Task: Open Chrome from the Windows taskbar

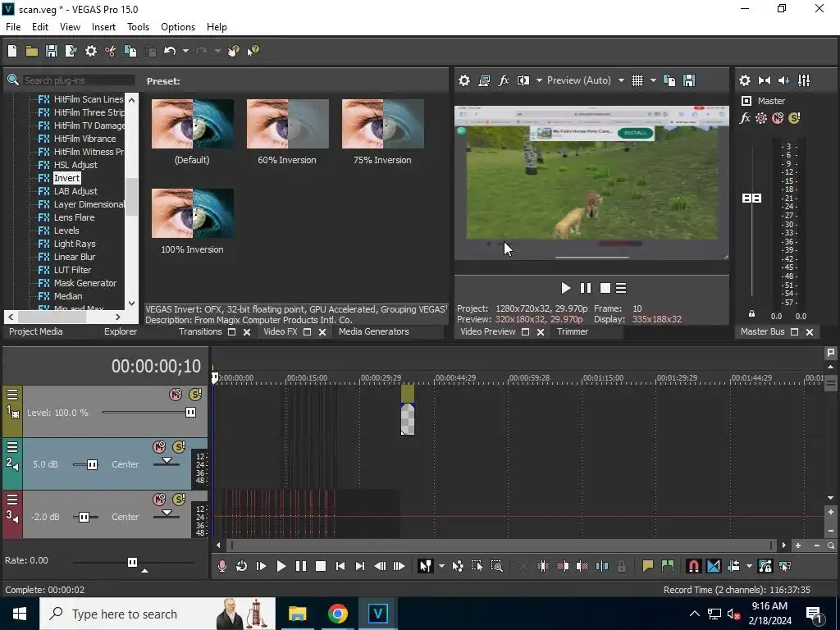Action: tap(337, 614)
